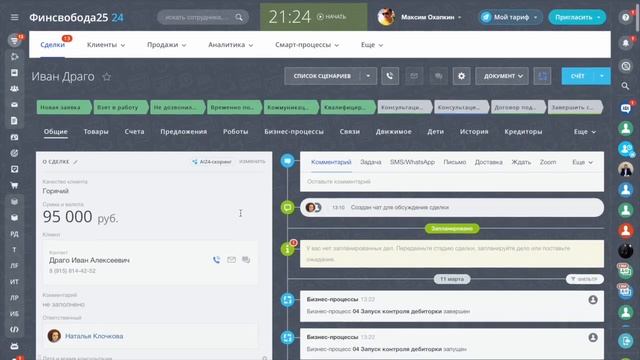
Task: Open the Роботы tab
Action: tap(236, 131)
